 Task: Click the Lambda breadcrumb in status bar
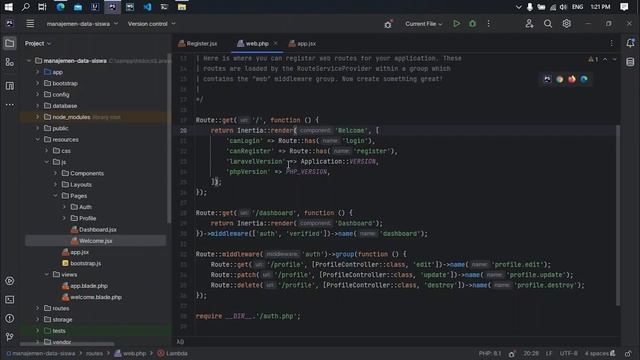[x=173, y=353]
